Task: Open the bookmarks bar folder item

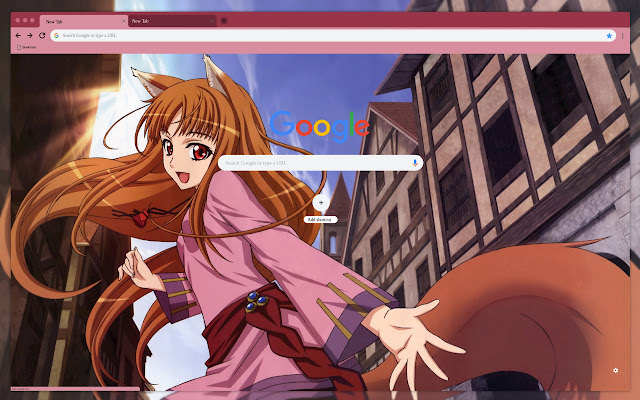Action: point(26,47)
